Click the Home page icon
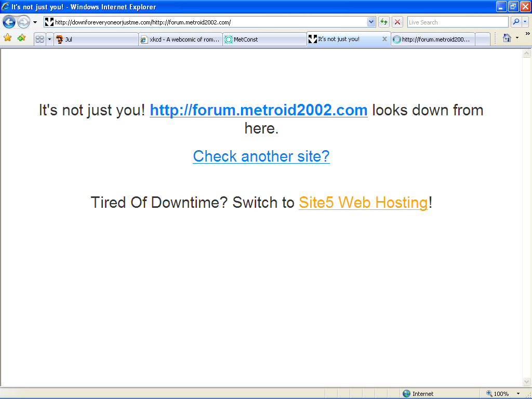This screenshot has height=399, width=532. [507, 38]
